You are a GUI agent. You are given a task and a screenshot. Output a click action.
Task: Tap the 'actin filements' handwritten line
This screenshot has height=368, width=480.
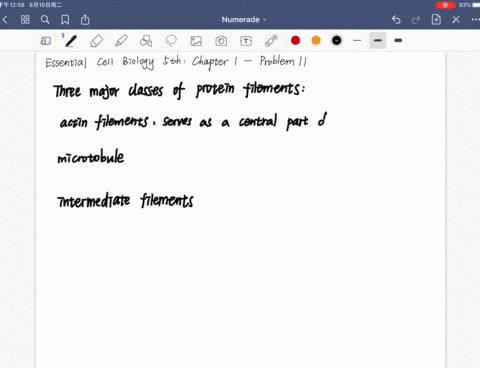pos(193,121)
